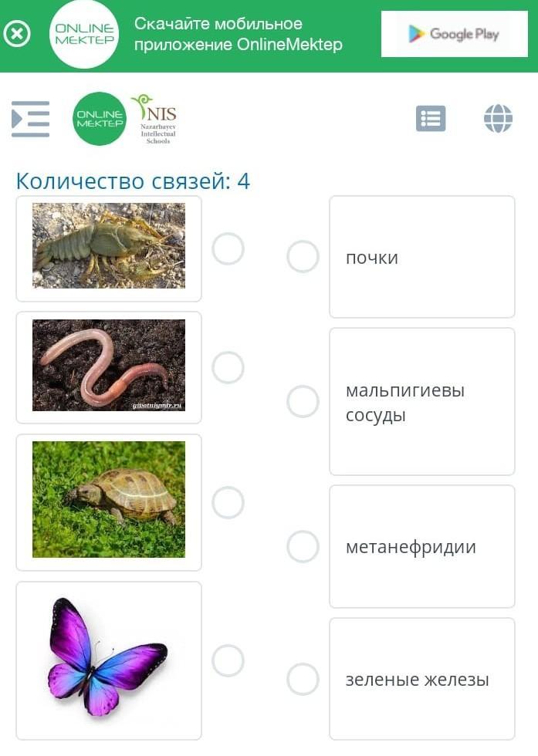Viewport: 538px width, 756px height.
Task: Click the turtle photo card
Action: click(109, 502)
